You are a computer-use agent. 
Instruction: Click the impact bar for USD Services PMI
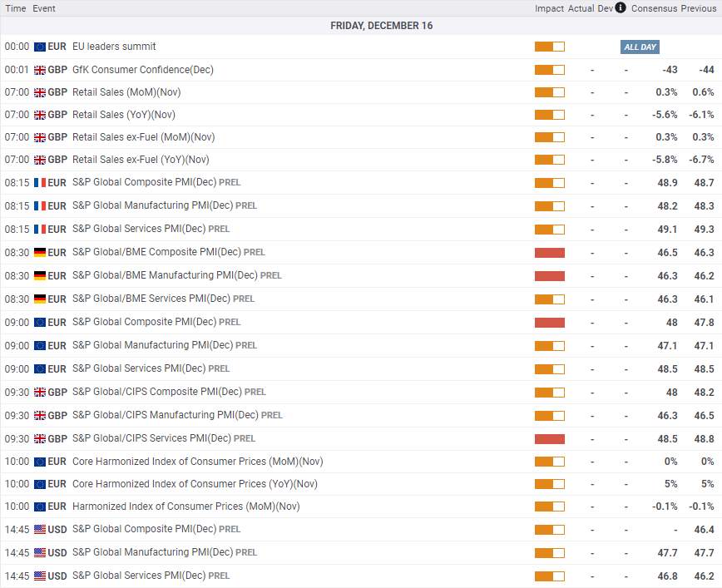tap(549, 576)
